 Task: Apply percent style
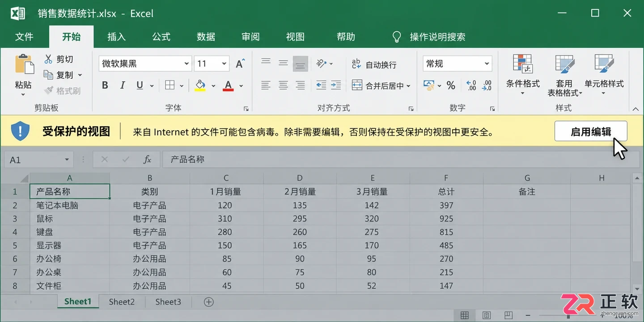click(x=451, y=85)
